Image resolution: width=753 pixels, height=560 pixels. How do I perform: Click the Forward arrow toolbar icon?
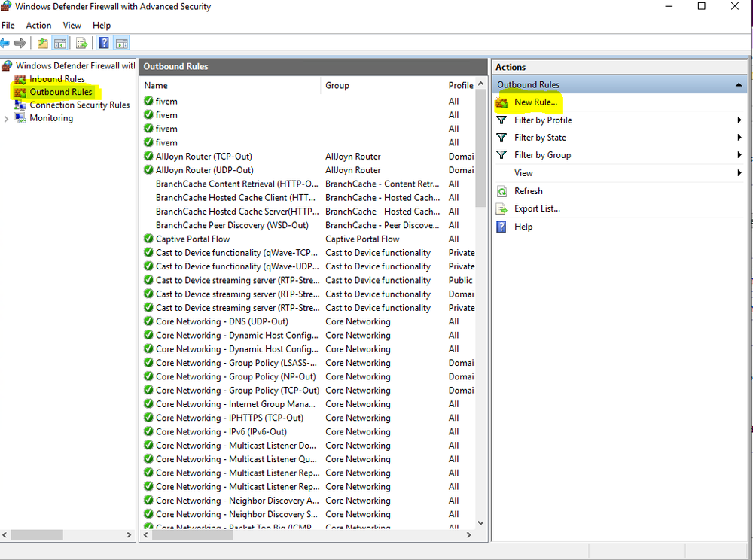click(x=20, y=43)
